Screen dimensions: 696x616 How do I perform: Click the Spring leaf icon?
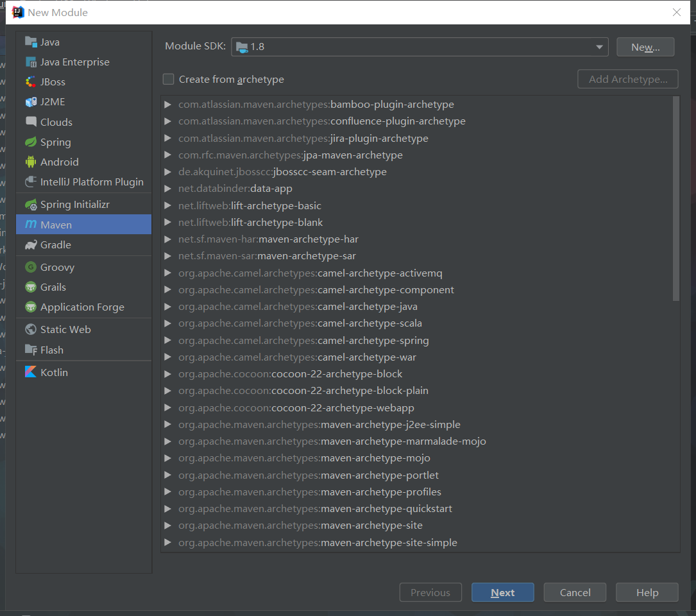click(x=31, y=142)
